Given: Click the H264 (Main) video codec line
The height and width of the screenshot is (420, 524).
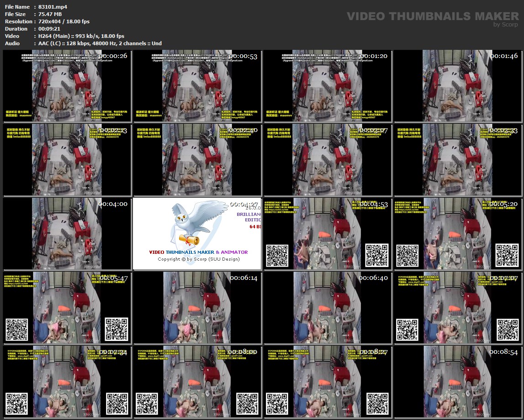Looking at the screenshot, I should click(x=81, y=36).
